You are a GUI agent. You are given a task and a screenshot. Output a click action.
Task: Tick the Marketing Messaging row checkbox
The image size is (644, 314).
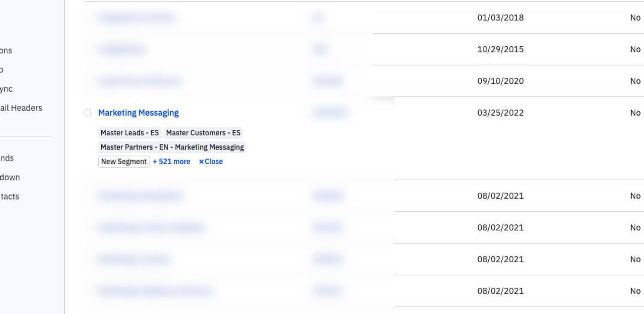click(87, 113)
